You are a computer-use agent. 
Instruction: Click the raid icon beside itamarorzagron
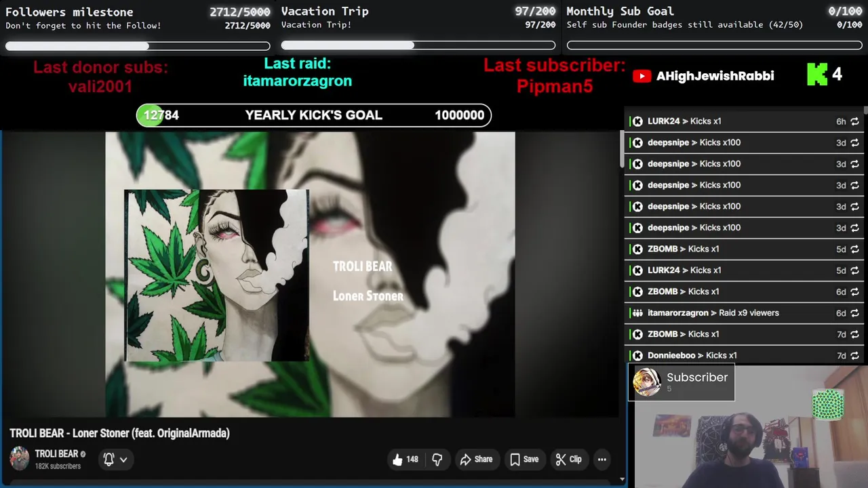click(x=637, y=313)
